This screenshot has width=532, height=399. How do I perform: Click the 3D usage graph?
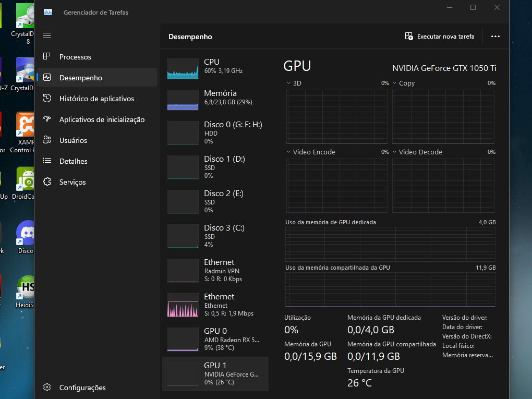(337, 116)
